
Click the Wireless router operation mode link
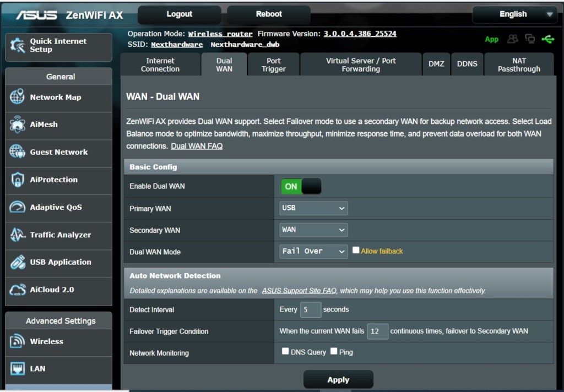point(220,34)
